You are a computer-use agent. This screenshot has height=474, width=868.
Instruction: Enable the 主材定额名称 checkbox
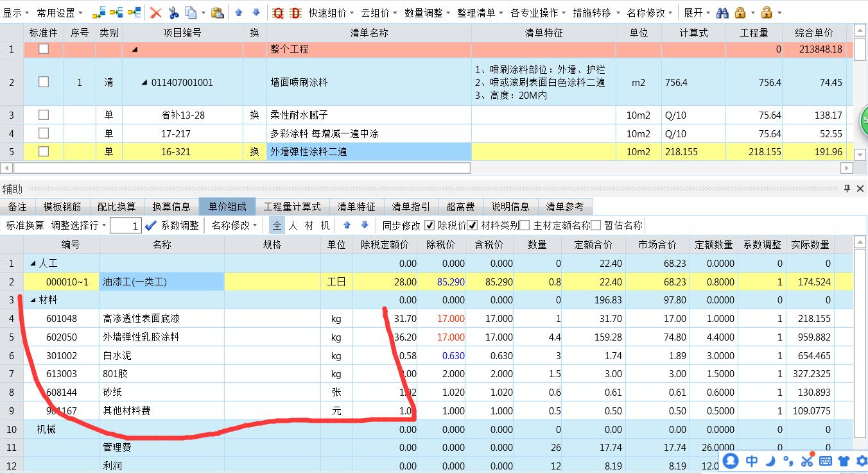525,225
